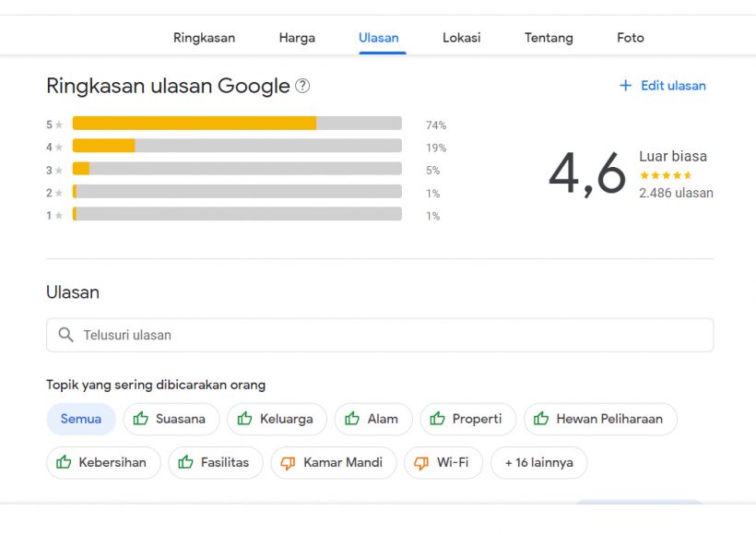Open the Foto tab

pos(631,38)
